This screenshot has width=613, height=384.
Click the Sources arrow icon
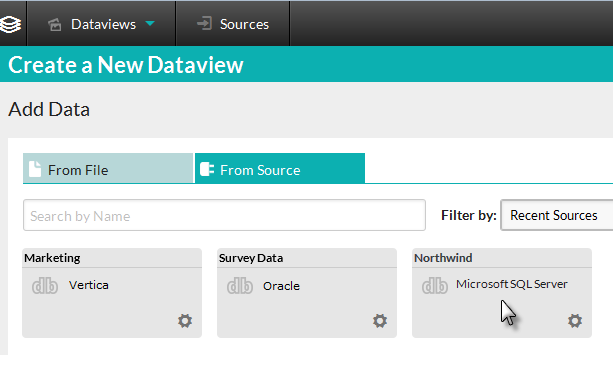tap(204, 23)
